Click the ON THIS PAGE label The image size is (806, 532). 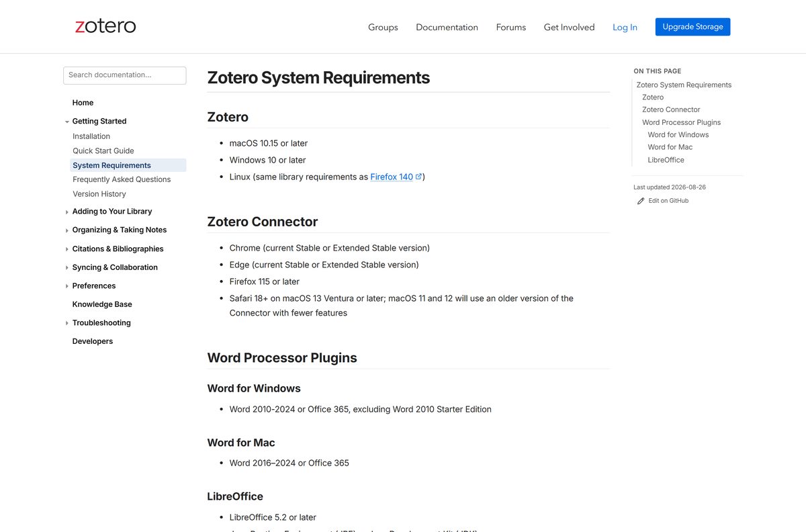pyautogui.click(x=658, y=71)
